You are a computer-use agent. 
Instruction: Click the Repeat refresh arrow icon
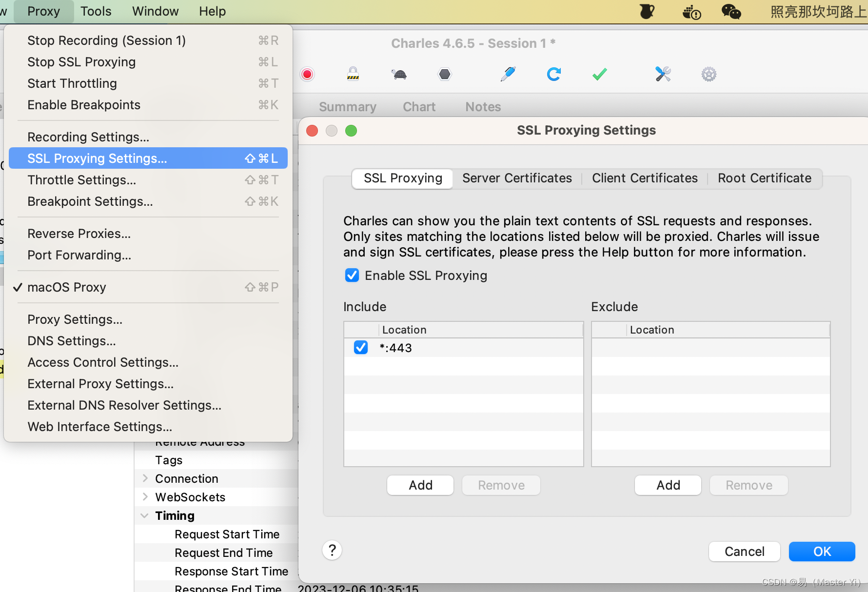(x=553, y=74)
